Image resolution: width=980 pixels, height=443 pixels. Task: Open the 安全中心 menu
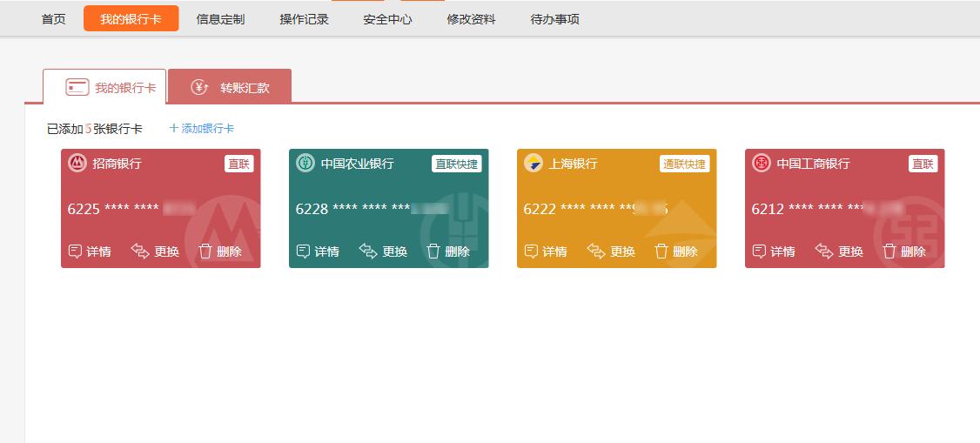[387, 19]
